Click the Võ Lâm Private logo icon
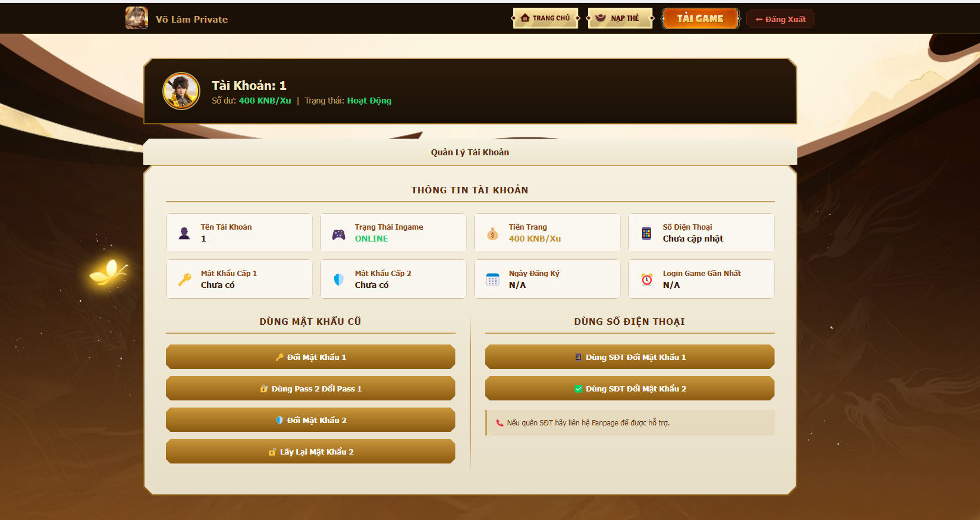This screenshot has height=520, width=980. [137, 18]
